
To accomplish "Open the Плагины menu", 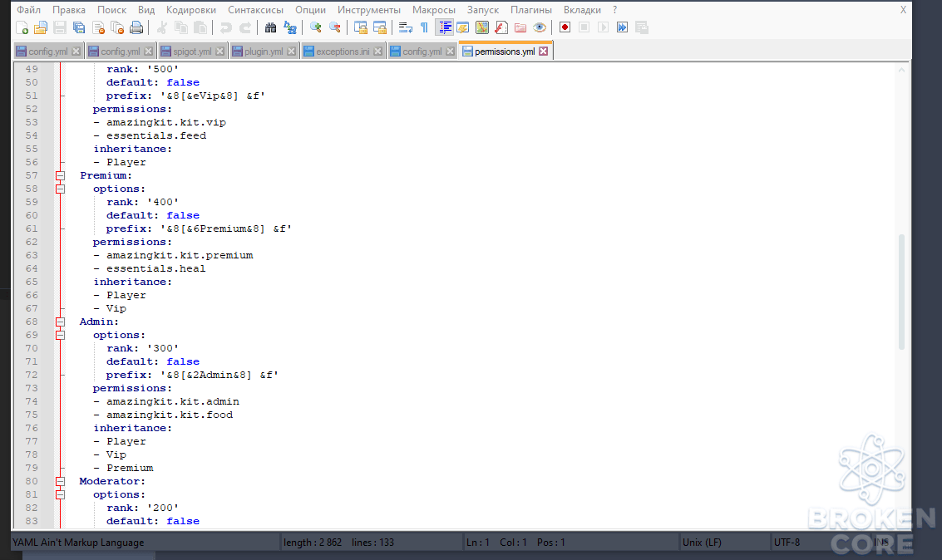I will 531,10.
